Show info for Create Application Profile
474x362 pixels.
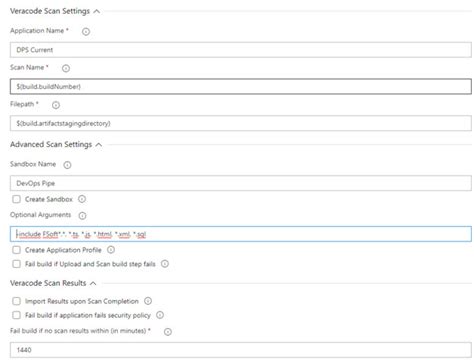pyautogui.click(x=111, y=250)
